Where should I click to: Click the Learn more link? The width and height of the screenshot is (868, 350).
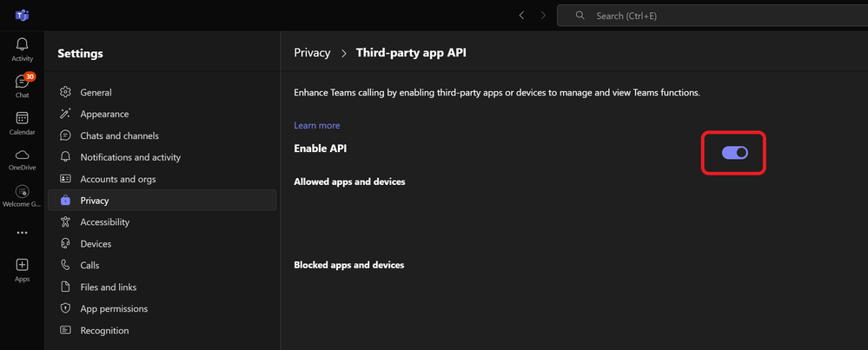316,126
